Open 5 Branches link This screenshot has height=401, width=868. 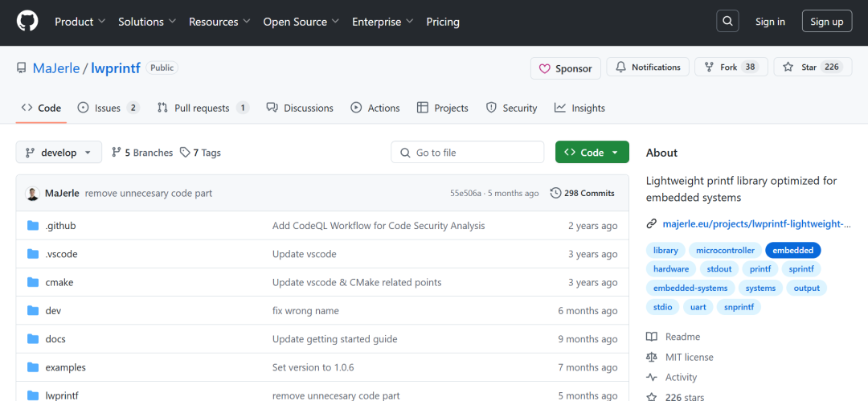click(x=142, y=153)
